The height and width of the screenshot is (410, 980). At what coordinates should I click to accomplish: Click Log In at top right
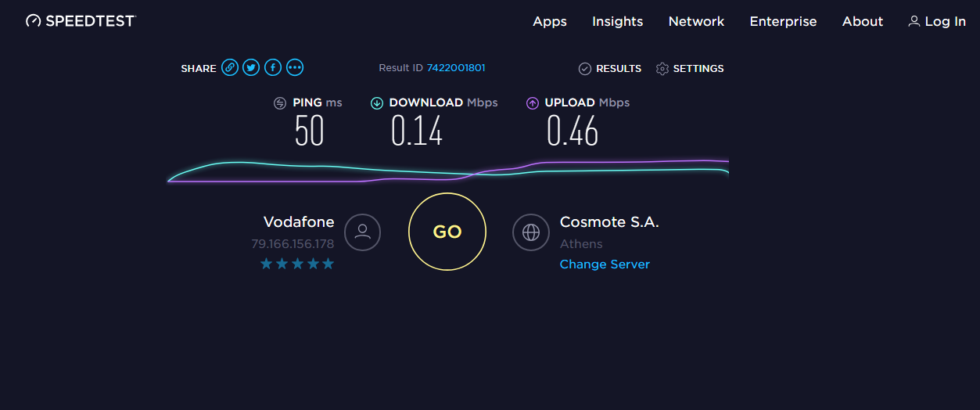(x=937, y=22)
